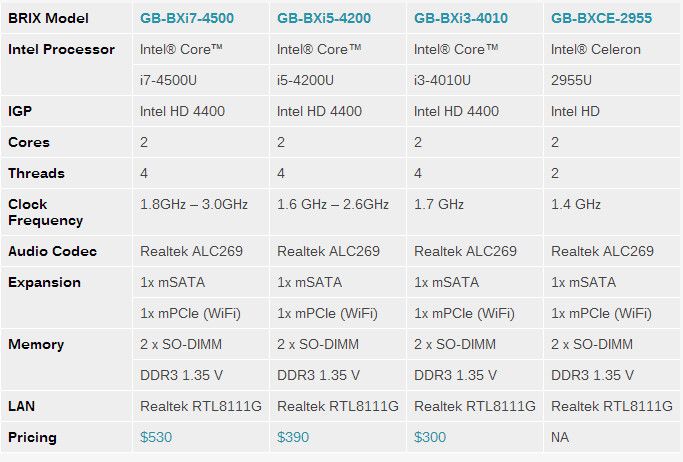Image resolution: width=683 pixels, height=462 pixels.
Task: Select the 1.8GHz – 3.0GHz frequency cell
Action: (x=194, y=204)
